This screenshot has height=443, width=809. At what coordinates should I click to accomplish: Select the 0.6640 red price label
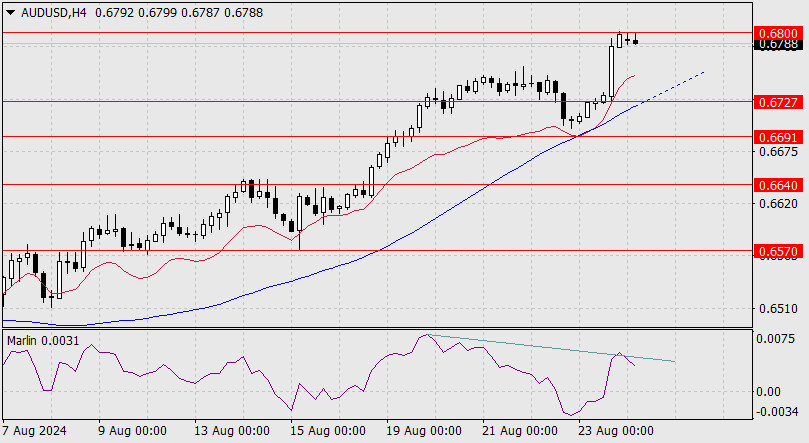(779, 185)
